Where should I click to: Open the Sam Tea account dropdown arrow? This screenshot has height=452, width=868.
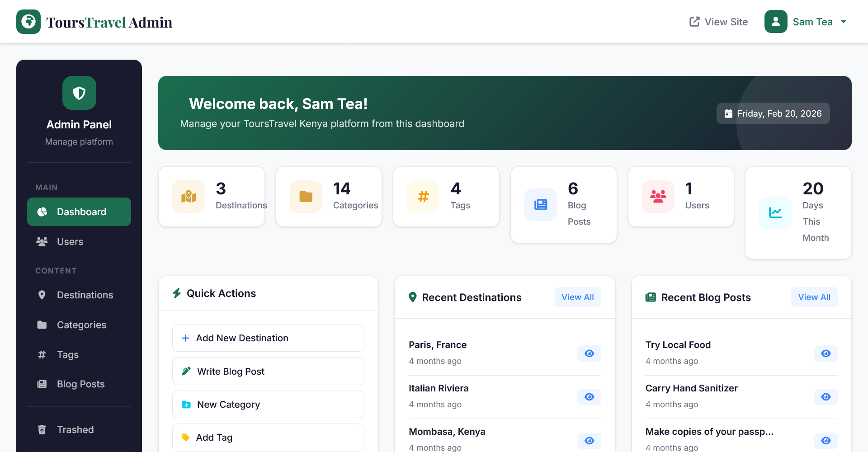coord(844,22)
